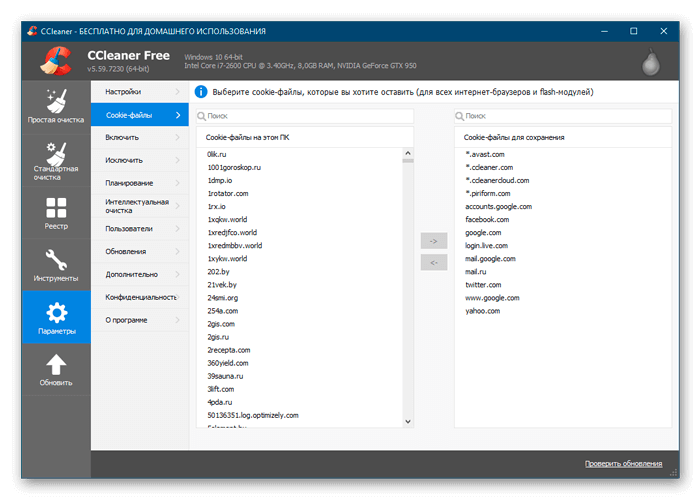This screenshot has height=499, width=700.
Task: Select 21vek.by cookie entry
Action: (x=222, y=285)
